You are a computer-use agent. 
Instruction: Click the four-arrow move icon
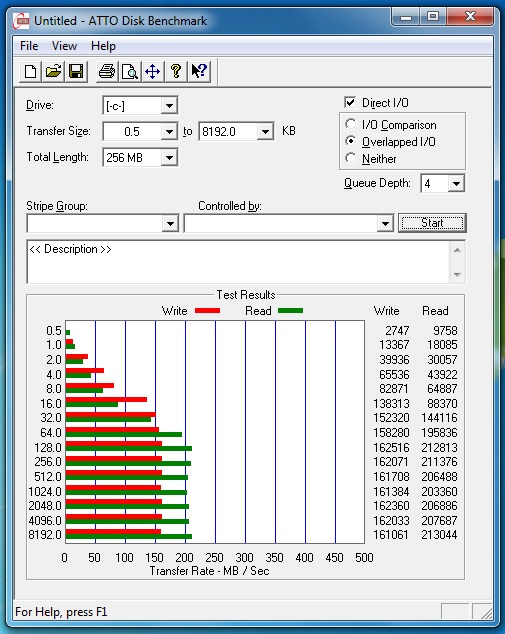[x=152, y=72]
